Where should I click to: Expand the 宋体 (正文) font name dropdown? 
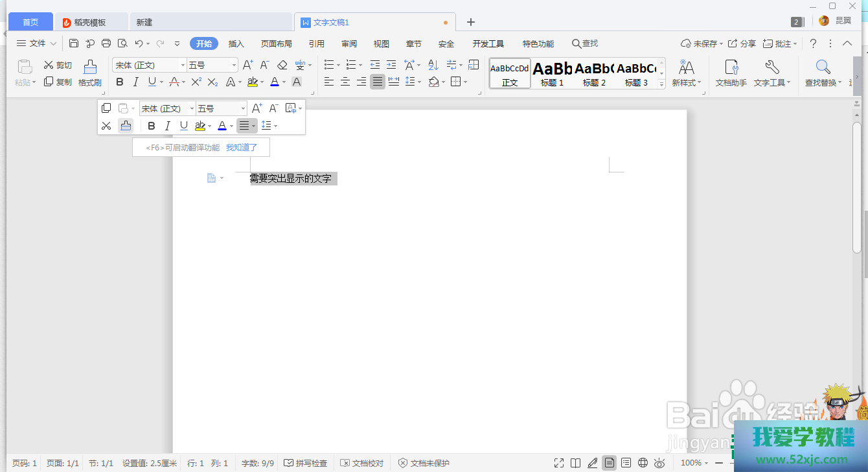coord(182,65)
